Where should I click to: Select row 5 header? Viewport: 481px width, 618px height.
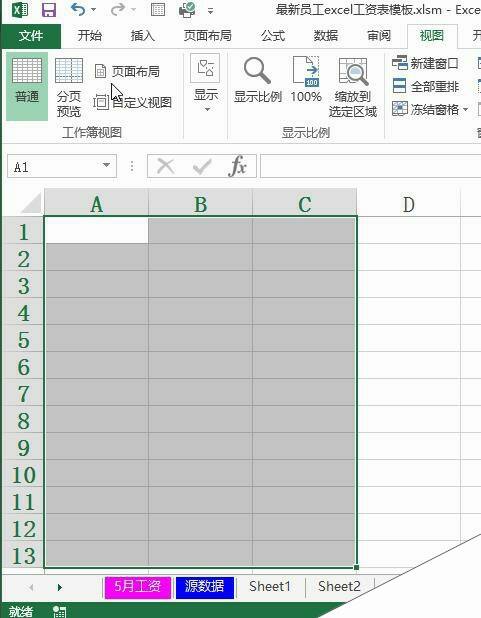point(23,338)
